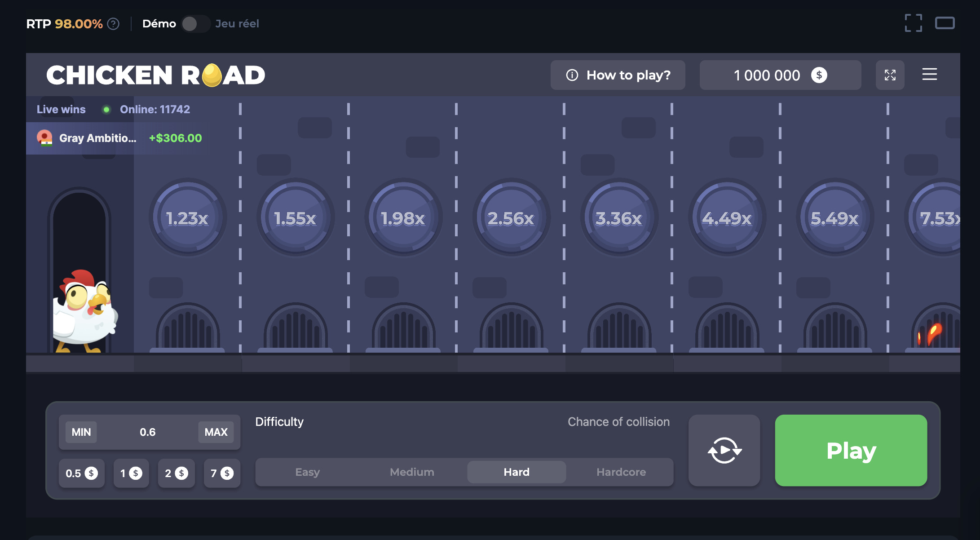This screenshot has height=540, width=980.
Task: Click the 3.36x multiplier manhole
Action: (618, 218)
